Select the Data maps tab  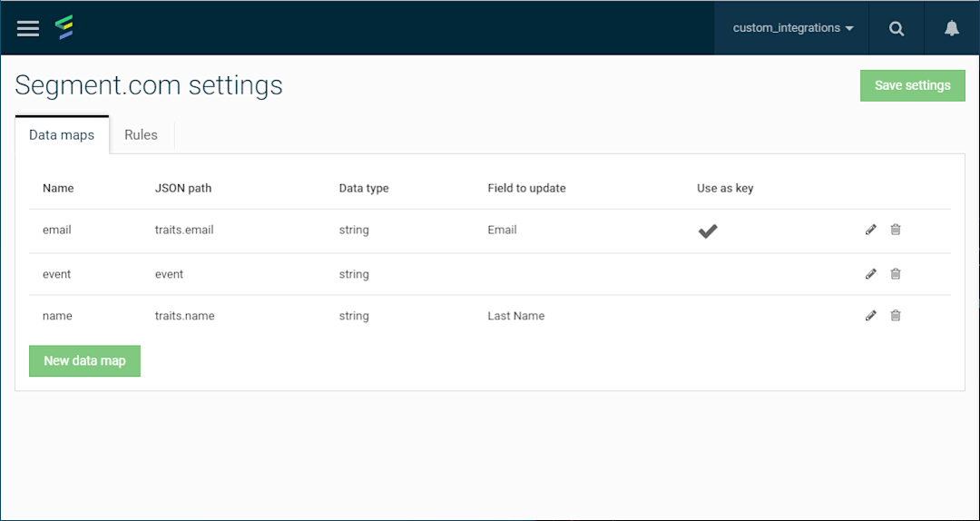(62, 135)
